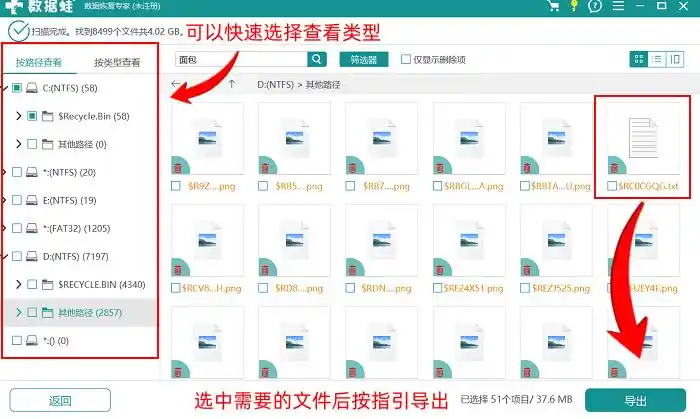Viewport: 700px width, 419px height.
Task: Expand the 其他路径 (2857) node
Action: [x=18, y=312]
